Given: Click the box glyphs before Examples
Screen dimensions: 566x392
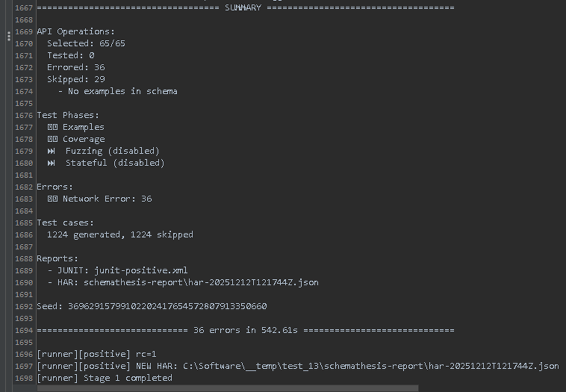Looking at the screenshot, I should click(52, 127).
